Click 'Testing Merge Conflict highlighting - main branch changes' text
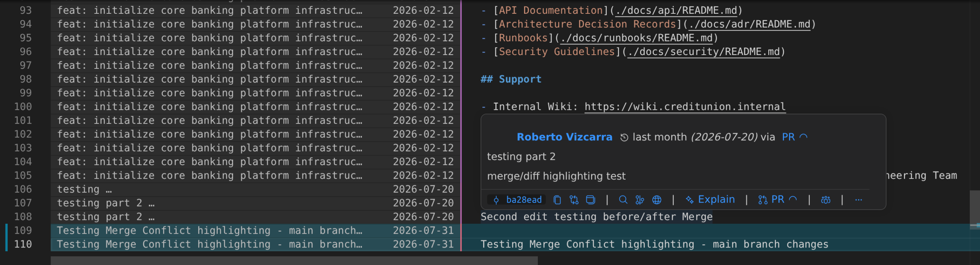The height and width of the screenshot is (265, 980). [x=654, y=244]
